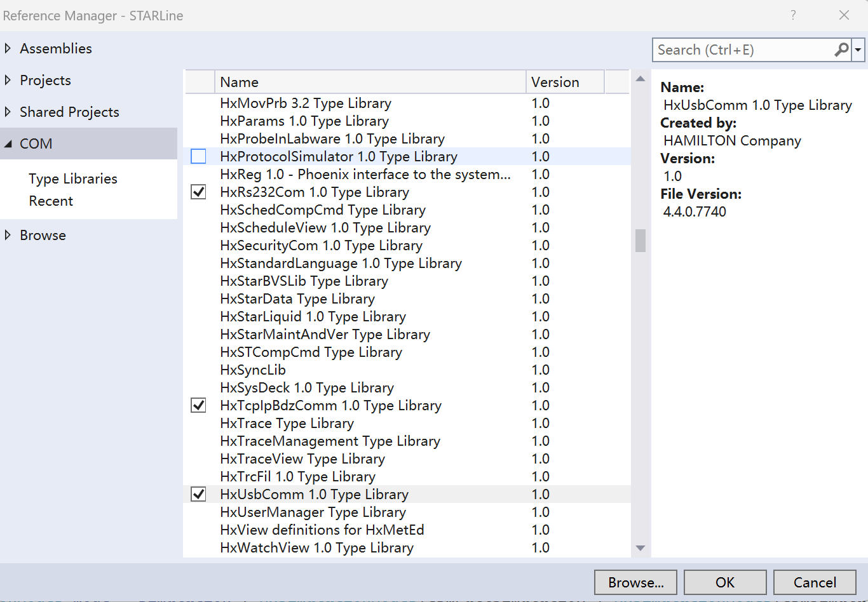Collapse the COM section

pos(8,144)
